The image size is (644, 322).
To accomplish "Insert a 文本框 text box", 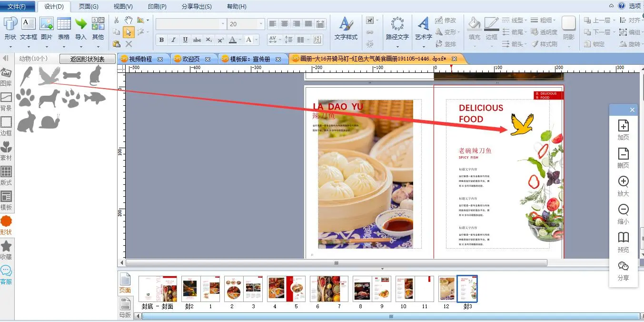I will (x=28, y=29).
